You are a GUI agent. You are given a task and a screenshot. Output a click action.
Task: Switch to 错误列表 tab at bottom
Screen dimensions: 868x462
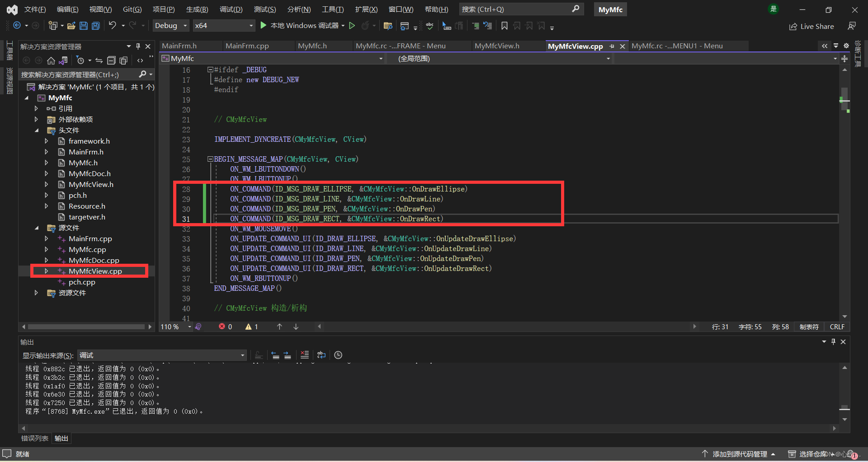click(35, 438)
